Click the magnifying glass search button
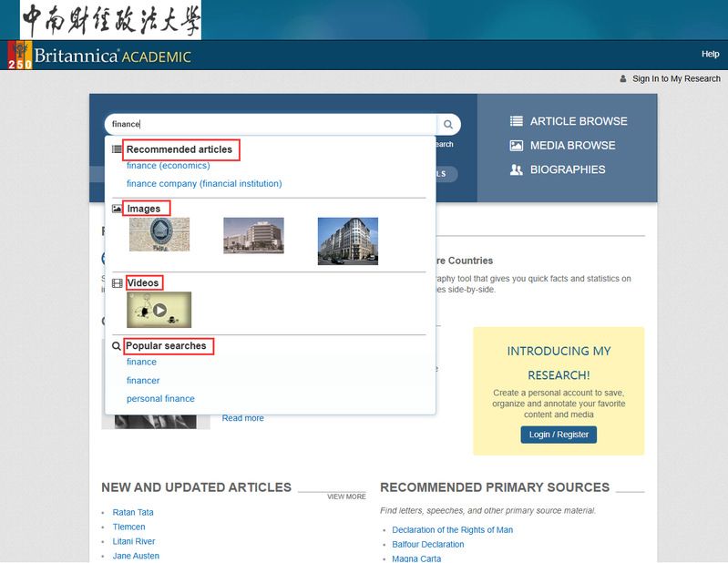Viewport: 728px width, 563px height. [x=448, y=125]
